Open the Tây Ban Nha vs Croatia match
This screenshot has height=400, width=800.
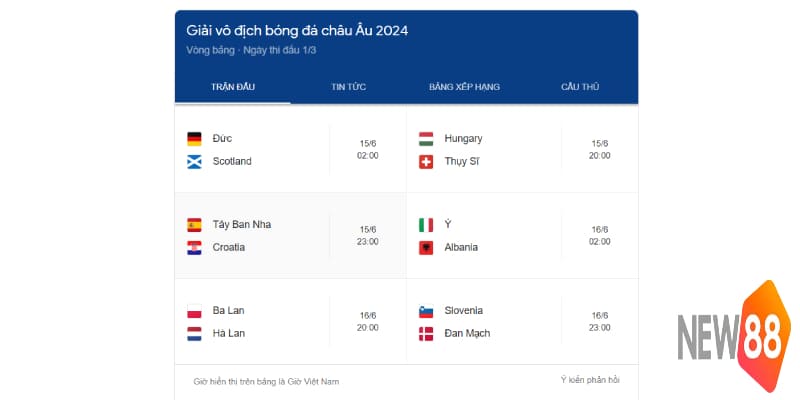coord(290,236)
